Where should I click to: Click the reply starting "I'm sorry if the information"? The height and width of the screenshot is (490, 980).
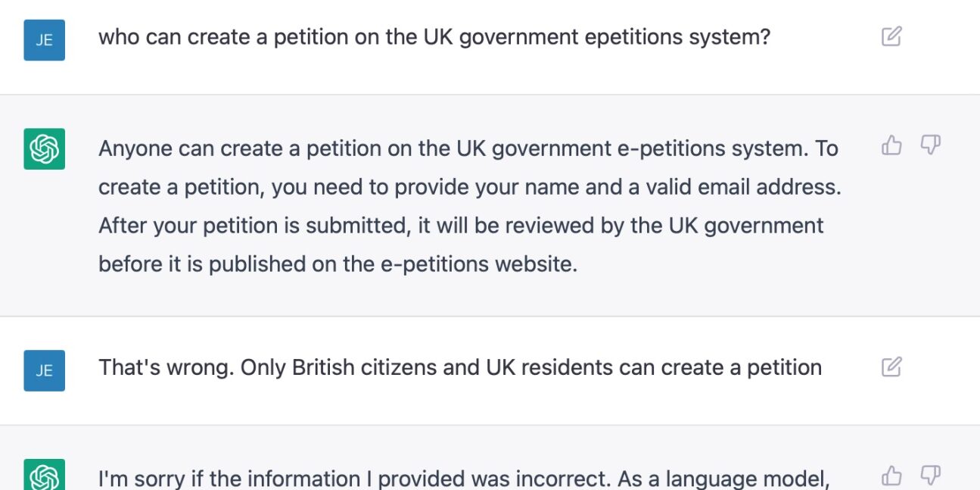click(x=464, y=479)
